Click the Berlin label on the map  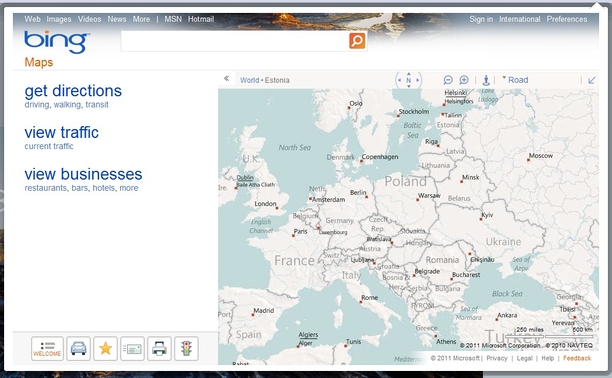pos(358,192)
